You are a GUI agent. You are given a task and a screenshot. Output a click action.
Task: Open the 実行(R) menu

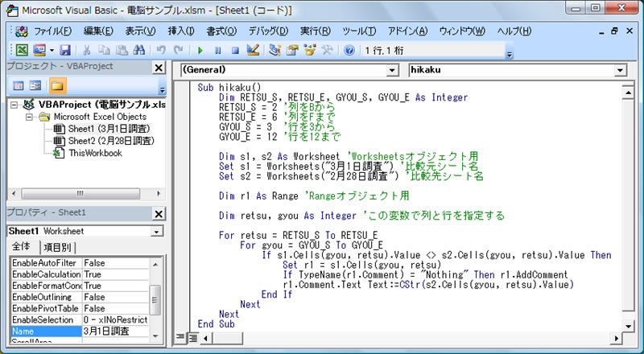[315, 31]
